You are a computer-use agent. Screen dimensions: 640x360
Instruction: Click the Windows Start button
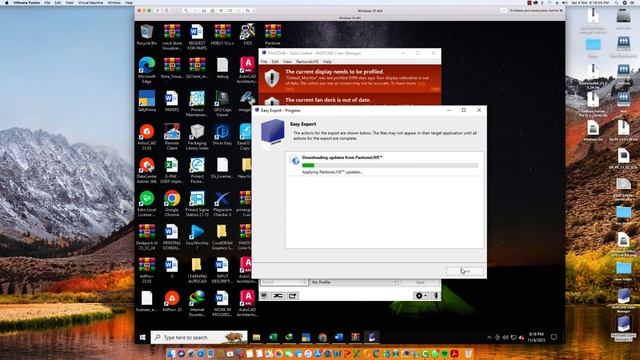pyautogui.click(x=142, y=337)
